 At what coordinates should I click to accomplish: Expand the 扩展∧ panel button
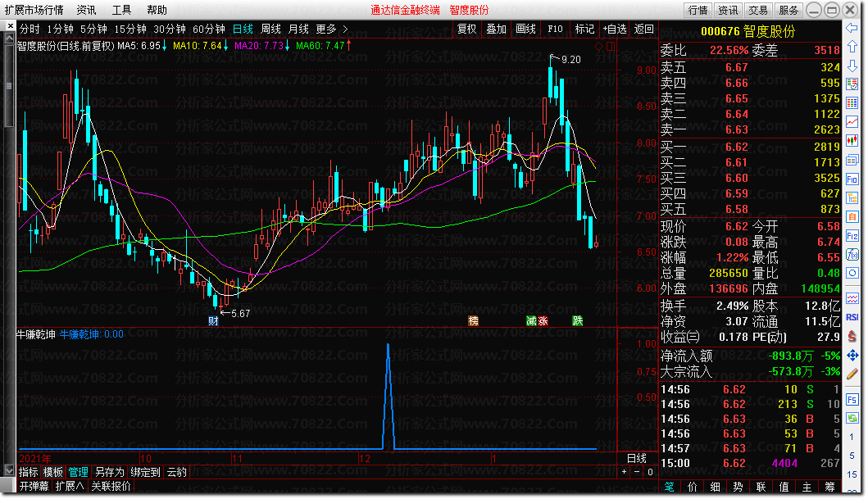coord(70,486)
